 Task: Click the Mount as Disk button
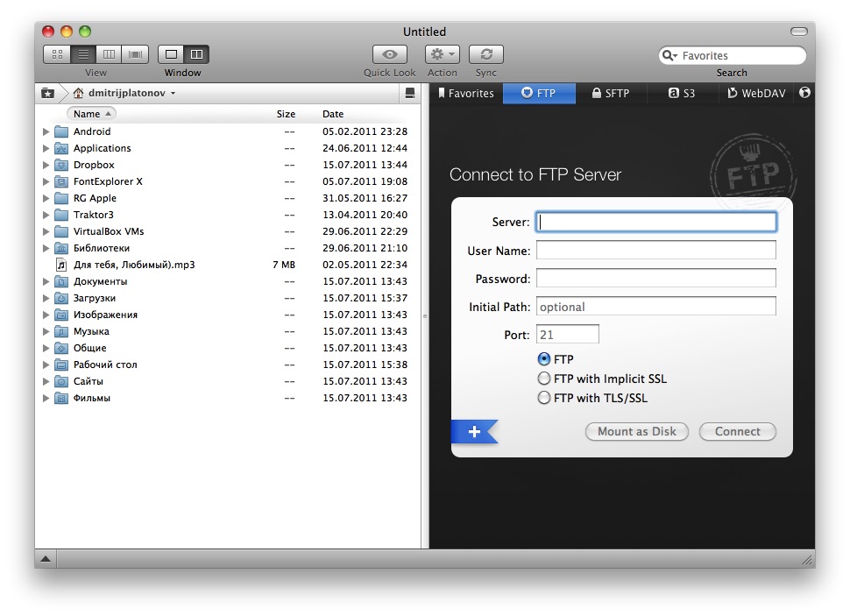(636, 431)
